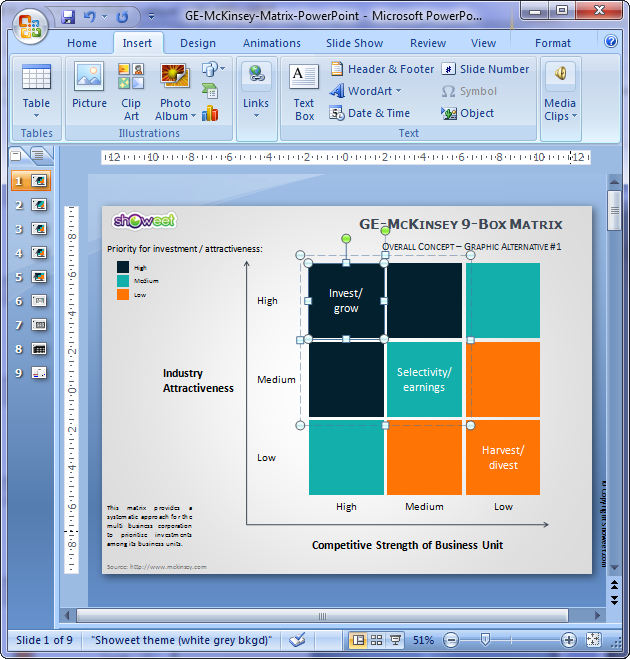Switch to Normal view

click(x=358, y=640)
